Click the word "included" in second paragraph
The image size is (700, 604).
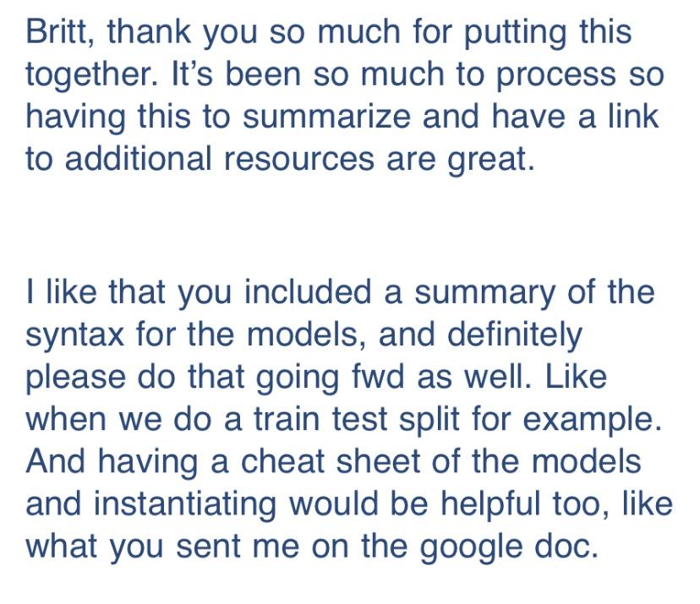click(x=309, y=292)
